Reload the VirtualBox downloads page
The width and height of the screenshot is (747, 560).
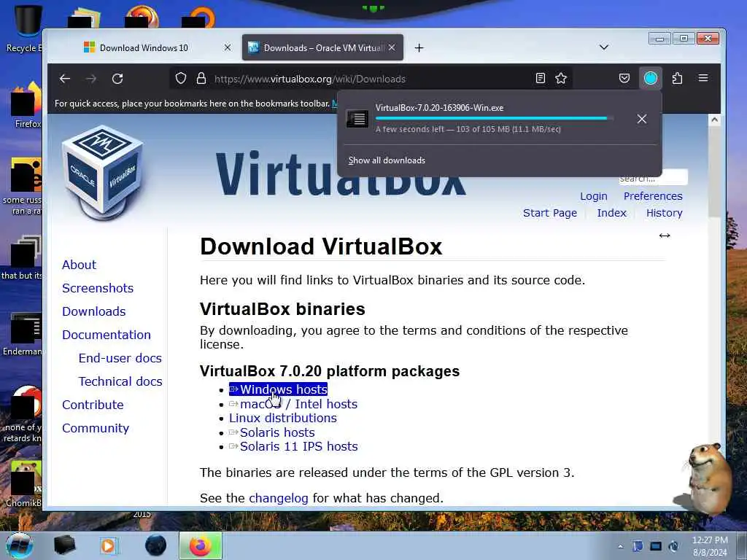[x=117, y=79]
